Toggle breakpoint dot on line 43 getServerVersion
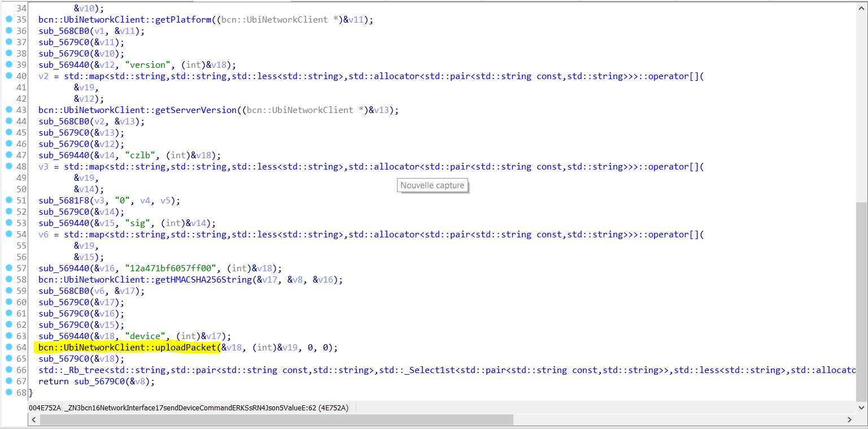 (8, 110)
